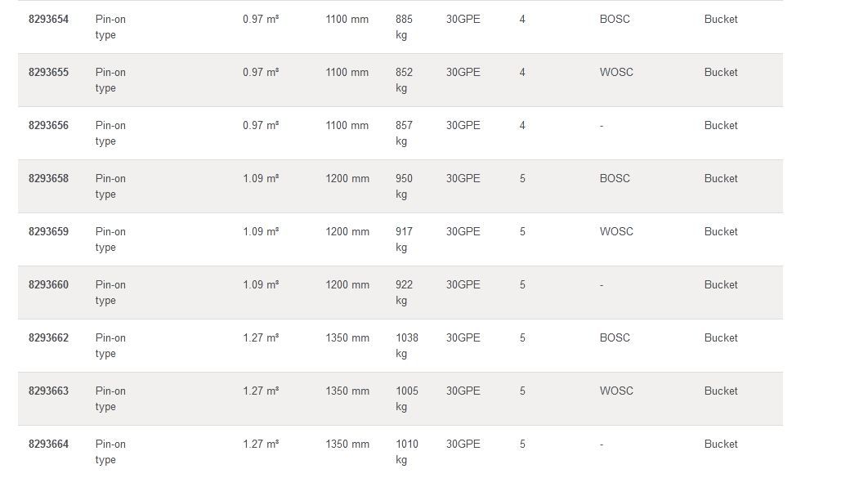Click the 885 kg weight cell
The height and width of the screenshot is (478, 868).
404,27
